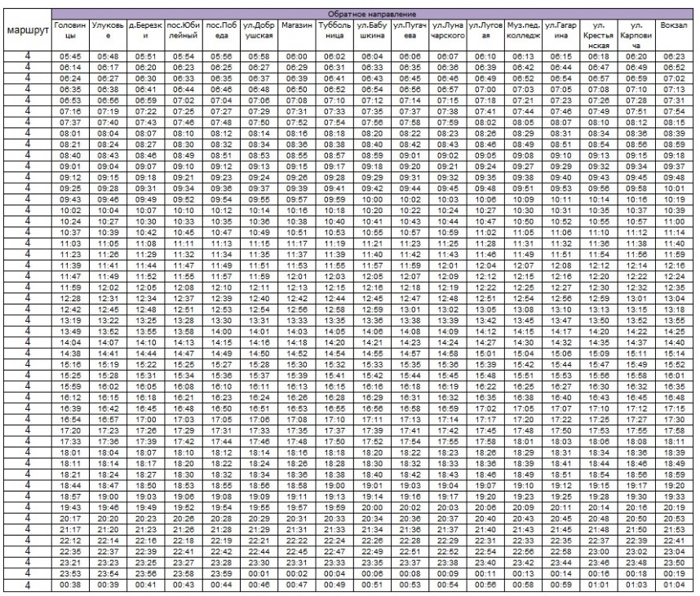Viewport: 700px width, 596px height.
Task: Click 12:01 in the Магазин column
Action: tap(296, 277)
